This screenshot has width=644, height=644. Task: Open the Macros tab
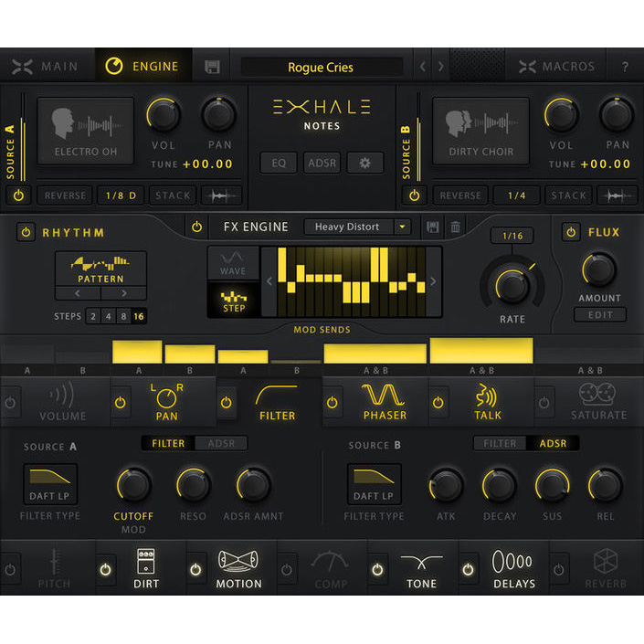[x=557, y=67]
